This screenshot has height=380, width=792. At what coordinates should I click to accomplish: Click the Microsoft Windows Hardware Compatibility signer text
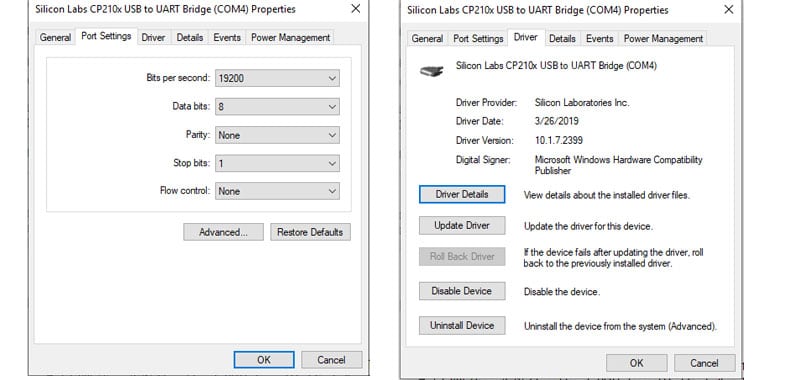(619, 165)
